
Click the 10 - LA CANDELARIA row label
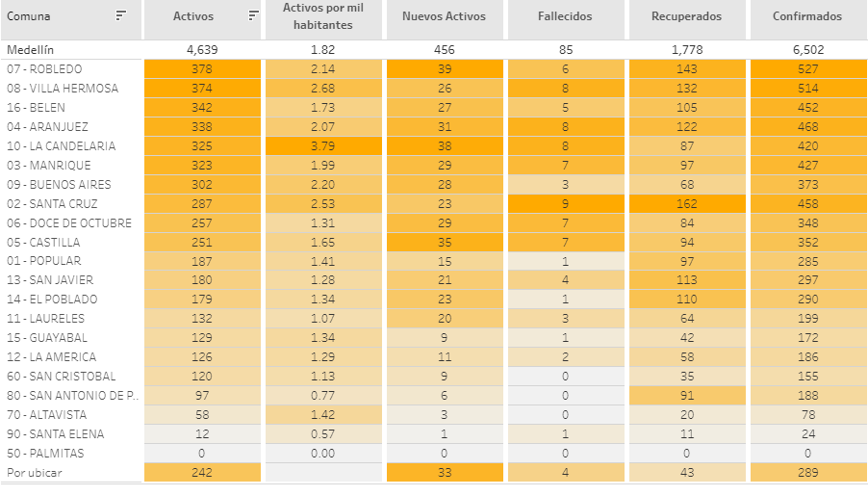(x=61, y=146)
